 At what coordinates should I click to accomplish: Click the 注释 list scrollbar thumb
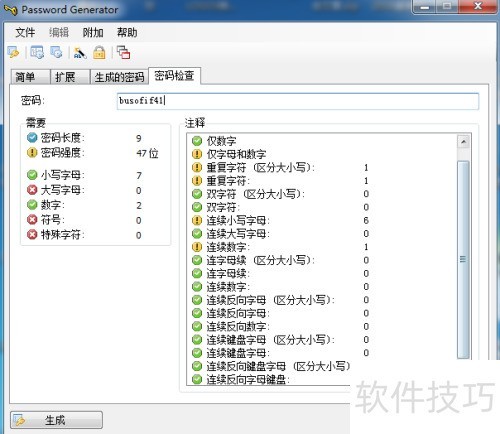[x=463, y=259]
